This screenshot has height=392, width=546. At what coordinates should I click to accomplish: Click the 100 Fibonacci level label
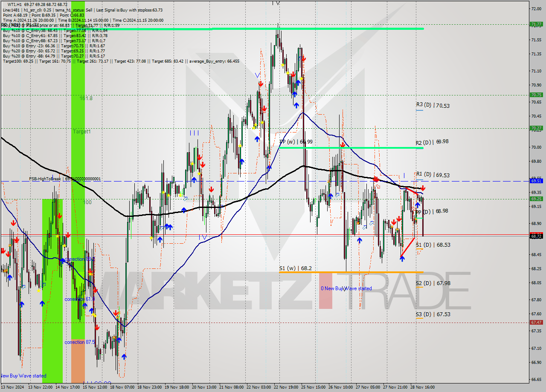[87, 202]
